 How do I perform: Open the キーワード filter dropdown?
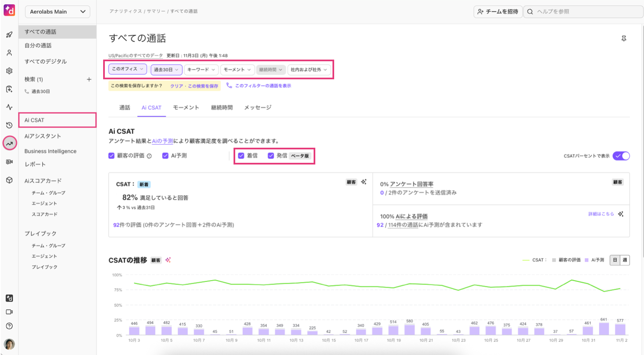click(201, 70)
